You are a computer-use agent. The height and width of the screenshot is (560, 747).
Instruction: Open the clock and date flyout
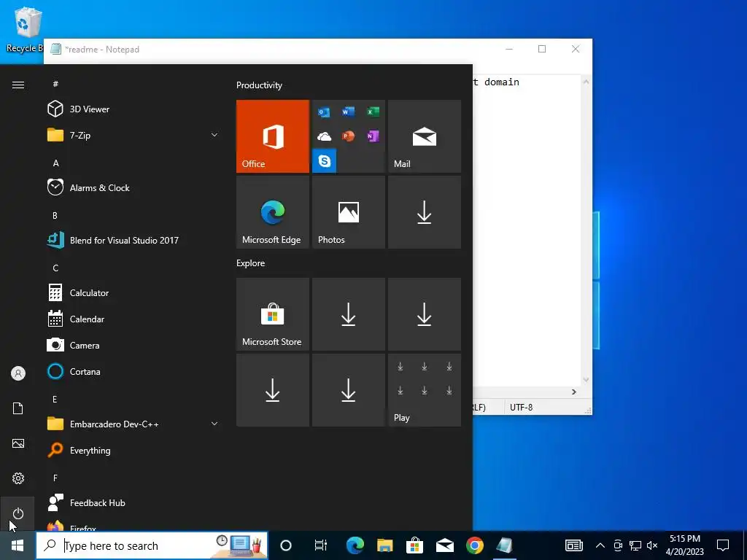pyautogui.click(x=684, y=545)
